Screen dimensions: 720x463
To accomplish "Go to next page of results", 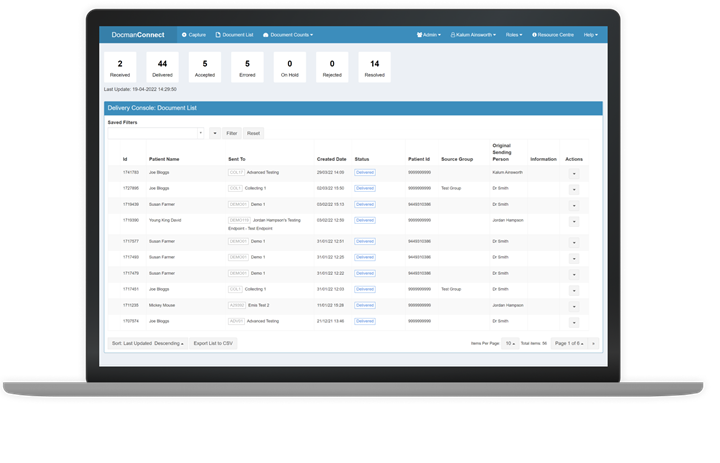I will [x=592, y=343].
